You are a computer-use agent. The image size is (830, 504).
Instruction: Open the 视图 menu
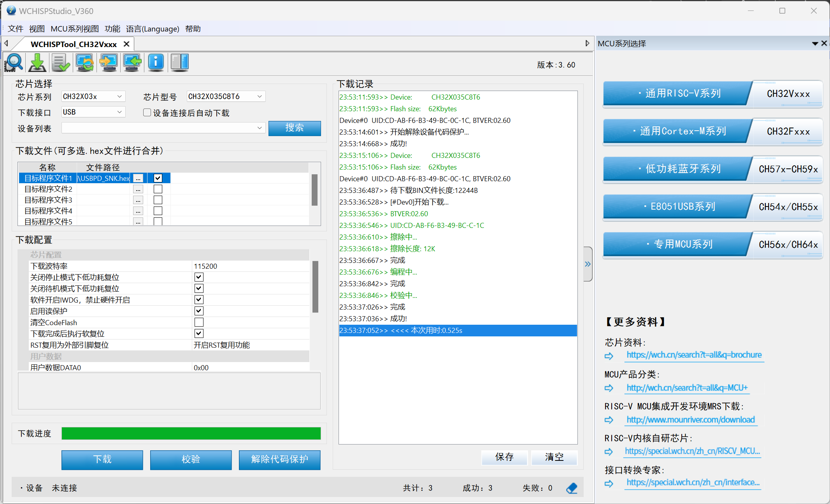pos(37,29)
